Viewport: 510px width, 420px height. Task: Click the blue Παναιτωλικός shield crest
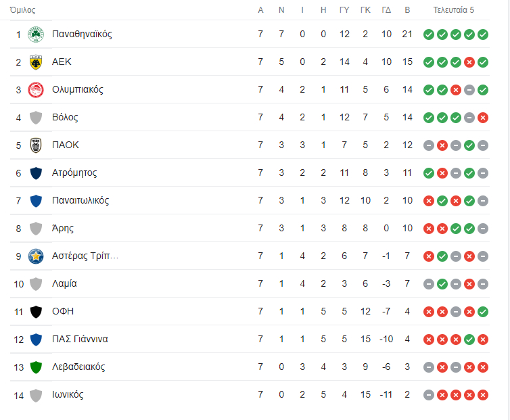click(x=36, y=201)
